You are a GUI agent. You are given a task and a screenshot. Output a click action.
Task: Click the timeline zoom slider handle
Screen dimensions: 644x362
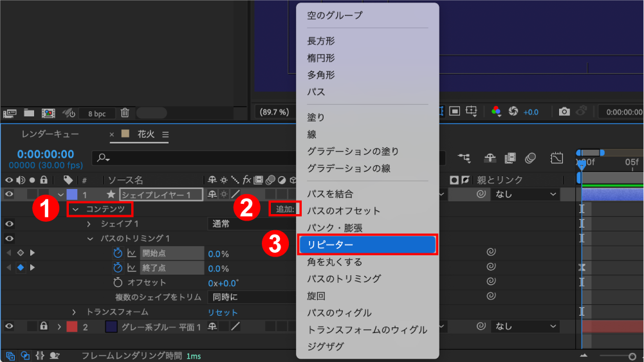632,356
